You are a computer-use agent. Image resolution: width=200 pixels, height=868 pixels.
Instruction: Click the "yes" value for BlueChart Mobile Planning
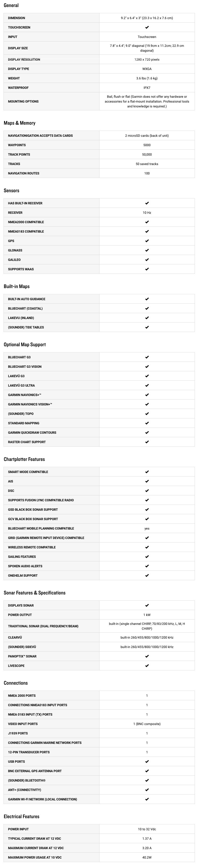click(147, 528)
